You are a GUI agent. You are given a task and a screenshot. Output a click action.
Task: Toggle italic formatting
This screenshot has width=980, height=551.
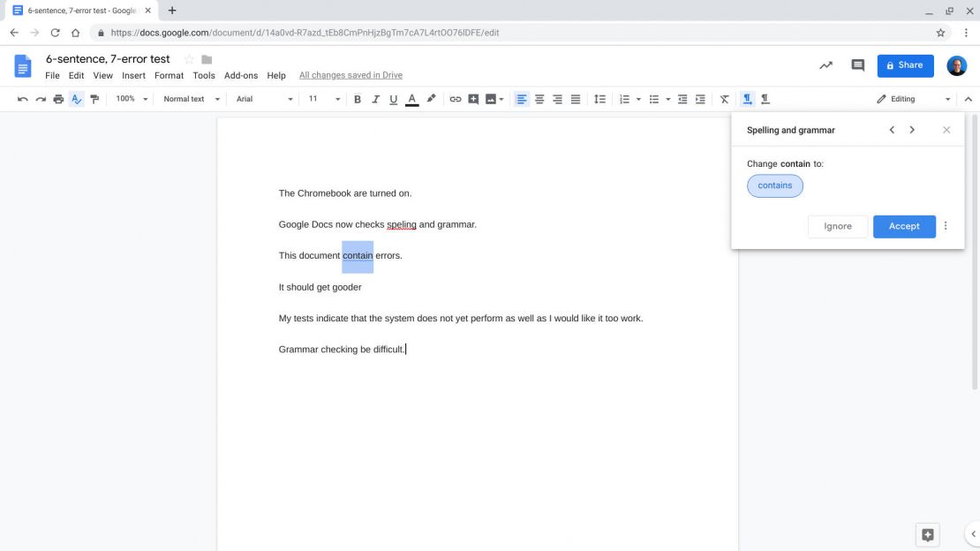click(374, 99)
